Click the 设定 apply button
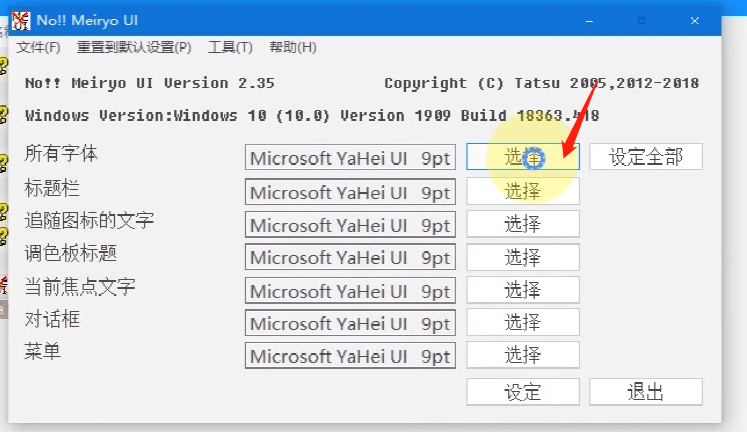 tap(523, 392)
